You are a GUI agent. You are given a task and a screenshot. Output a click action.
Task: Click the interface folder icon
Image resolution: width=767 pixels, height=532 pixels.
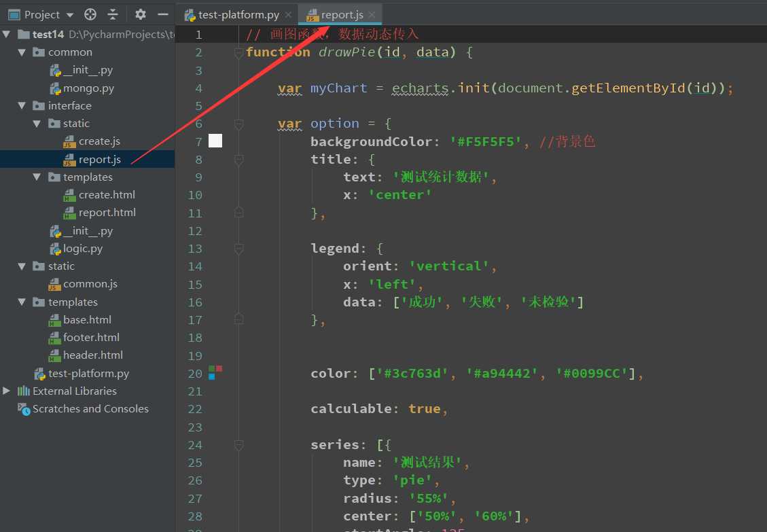pyautogui.click(x=39, y=105)
